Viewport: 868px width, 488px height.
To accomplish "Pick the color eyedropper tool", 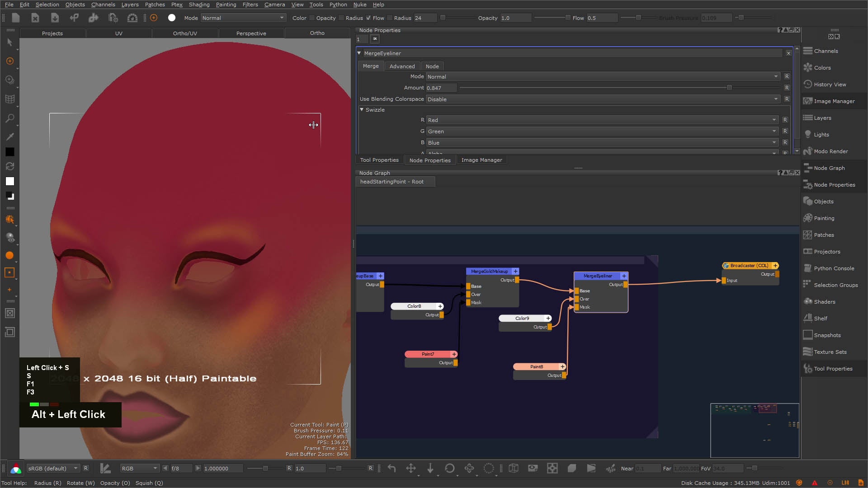I will [x=9, y=136].
